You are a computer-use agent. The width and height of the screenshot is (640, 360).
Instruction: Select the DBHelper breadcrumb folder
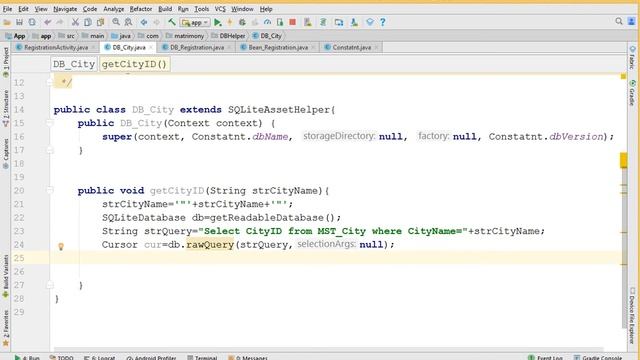(x=228, y=36)
